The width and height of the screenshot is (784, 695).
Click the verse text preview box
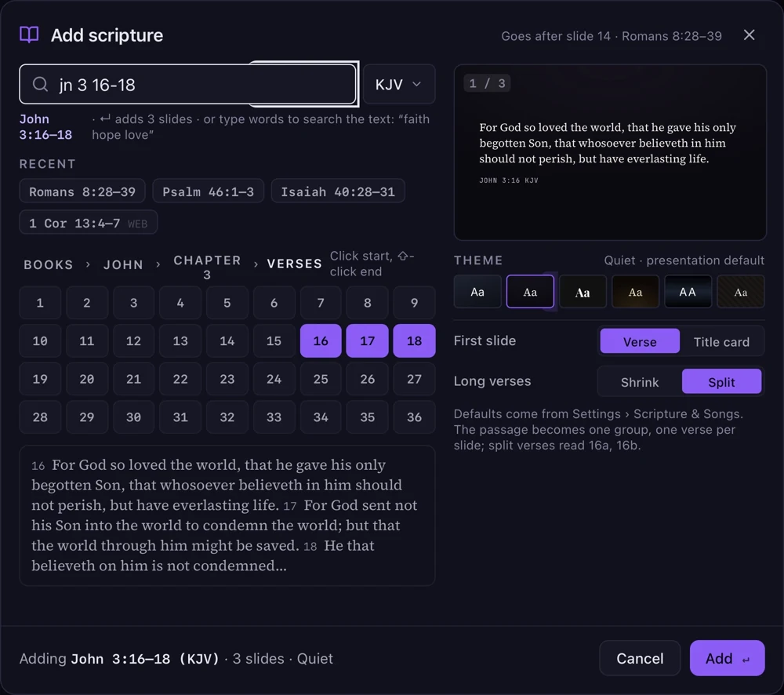(x=227, y=515)
